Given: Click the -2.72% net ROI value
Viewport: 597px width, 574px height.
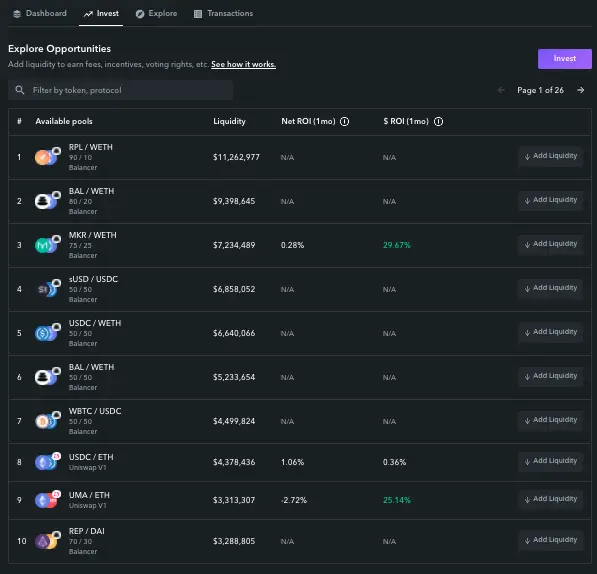Looking at the screenshot, I should pyautogui.click(x=294, y=500).
